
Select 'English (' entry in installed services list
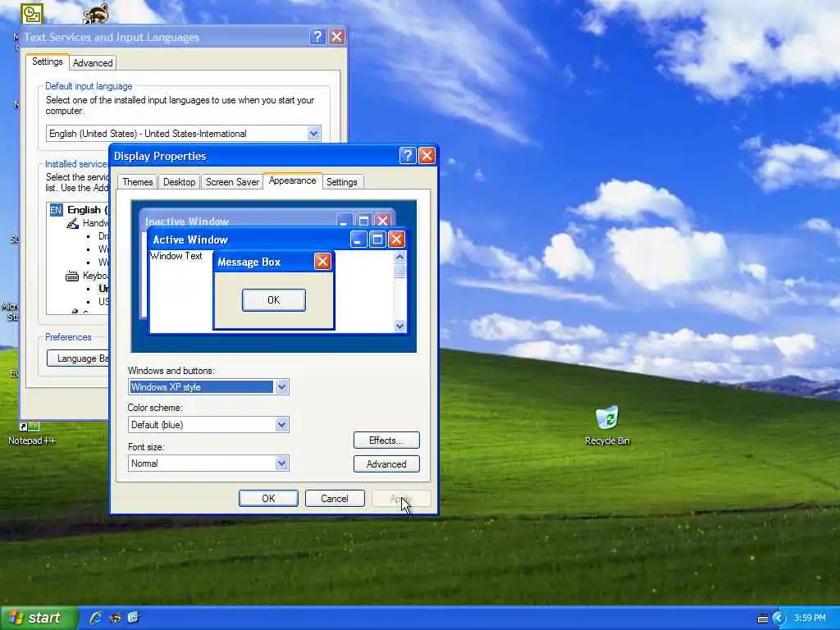coord(87,210)
